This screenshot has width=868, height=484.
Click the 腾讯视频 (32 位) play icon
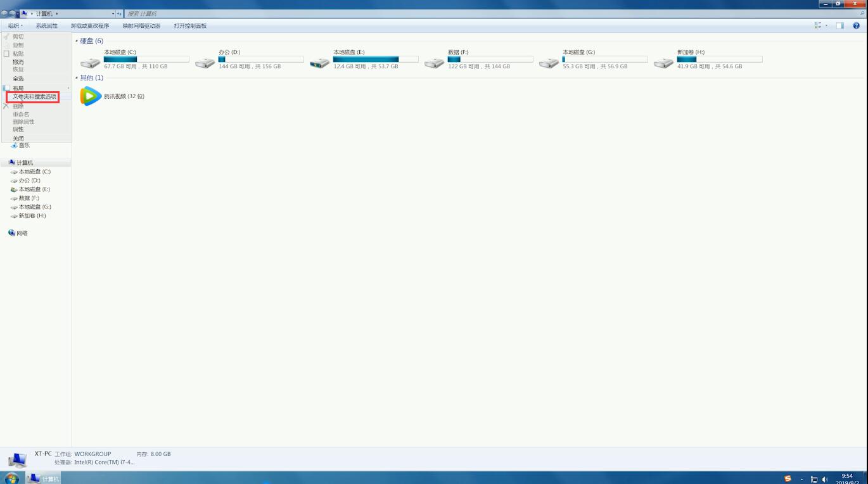click(91, 96)
